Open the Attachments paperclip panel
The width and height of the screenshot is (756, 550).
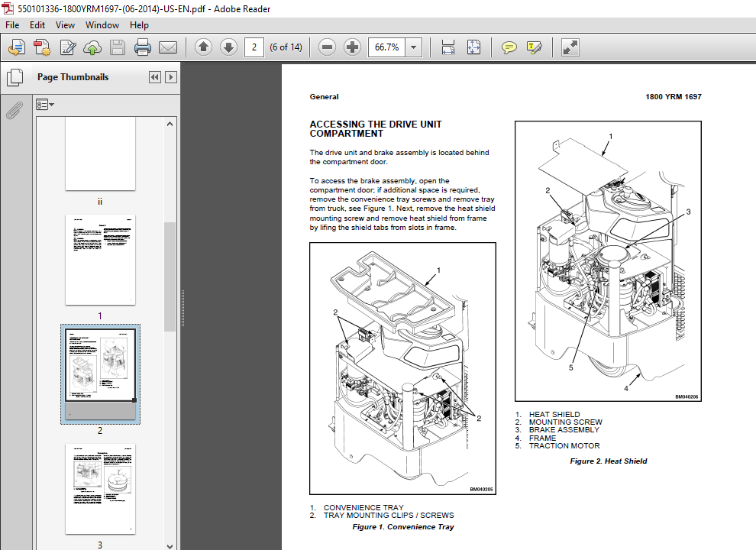tap(15, 110)
